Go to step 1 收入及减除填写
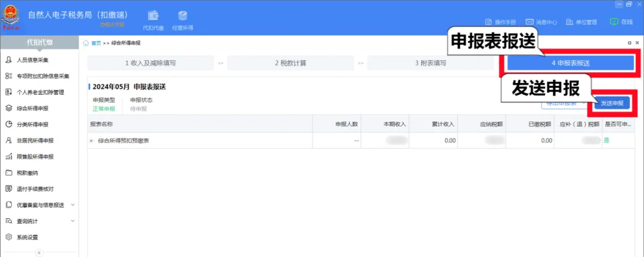 click(150, 63)
